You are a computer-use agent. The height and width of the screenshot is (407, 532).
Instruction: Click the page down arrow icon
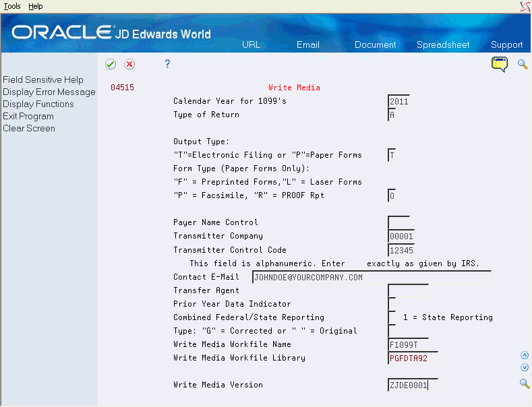click(x=525, y=367)
